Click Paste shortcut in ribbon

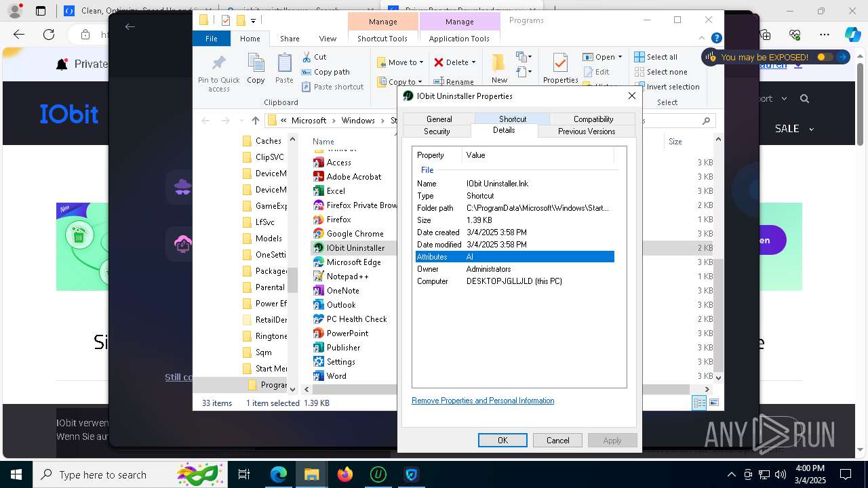point(332,87)
